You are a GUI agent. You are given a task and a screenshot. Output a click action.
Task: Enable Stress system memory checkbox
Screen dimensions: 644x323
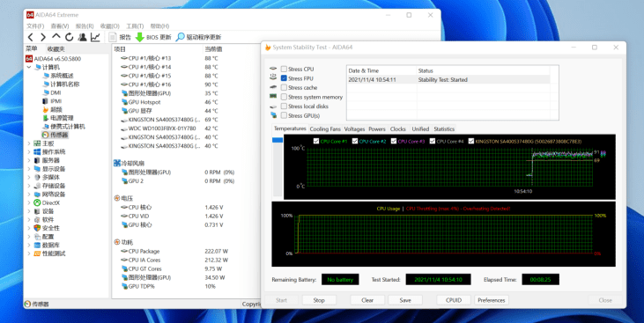pos(284,97)
